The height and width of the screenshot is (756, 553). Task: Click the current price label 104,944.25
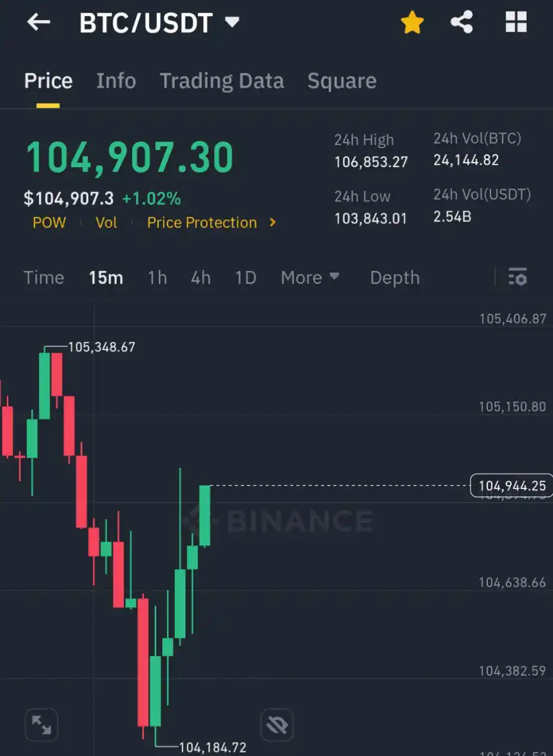(x=512, y=486)
